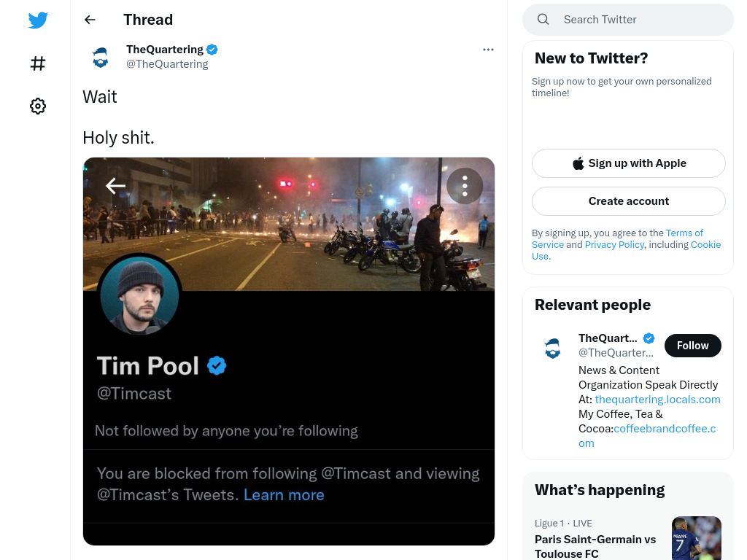The image size is (747, 560).
Task: Sign up with Apple
Action: click(628, 163)
